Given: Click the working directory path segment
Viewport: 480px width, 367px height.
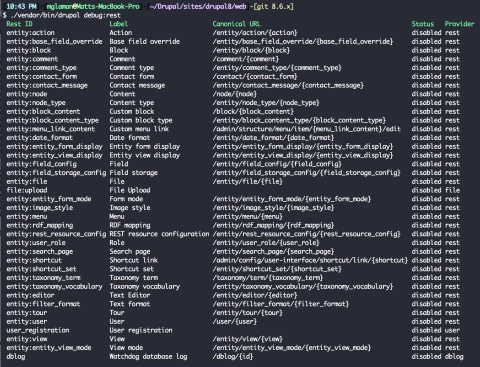Looking at the screenshot, I should pyautogui.click(x=198, y=6).
